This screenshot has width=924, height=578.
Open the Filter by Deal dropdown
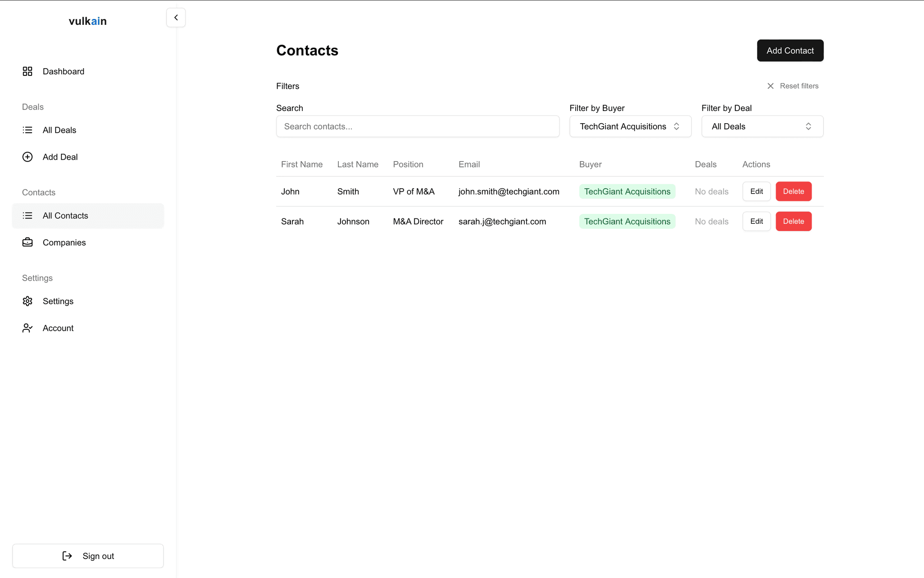point(762,126)
